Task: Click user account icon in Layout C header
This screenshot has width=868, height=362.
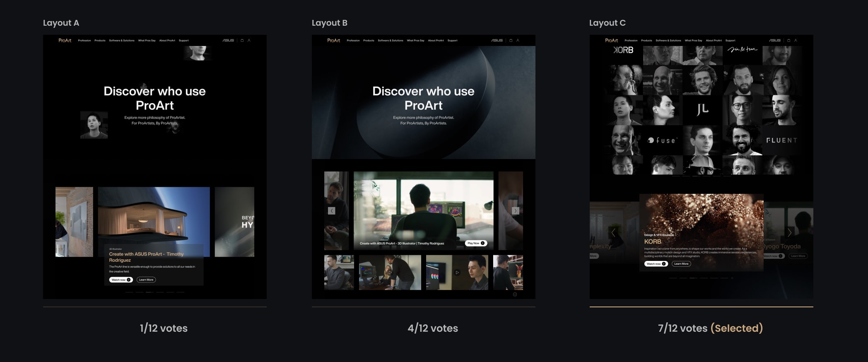Action: (796, 40)
